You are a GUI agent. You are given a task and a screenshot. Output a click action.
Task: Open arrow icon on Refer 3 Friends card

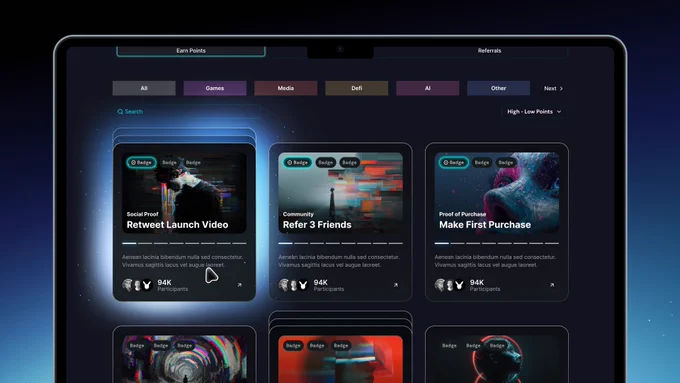coord(396,285)
